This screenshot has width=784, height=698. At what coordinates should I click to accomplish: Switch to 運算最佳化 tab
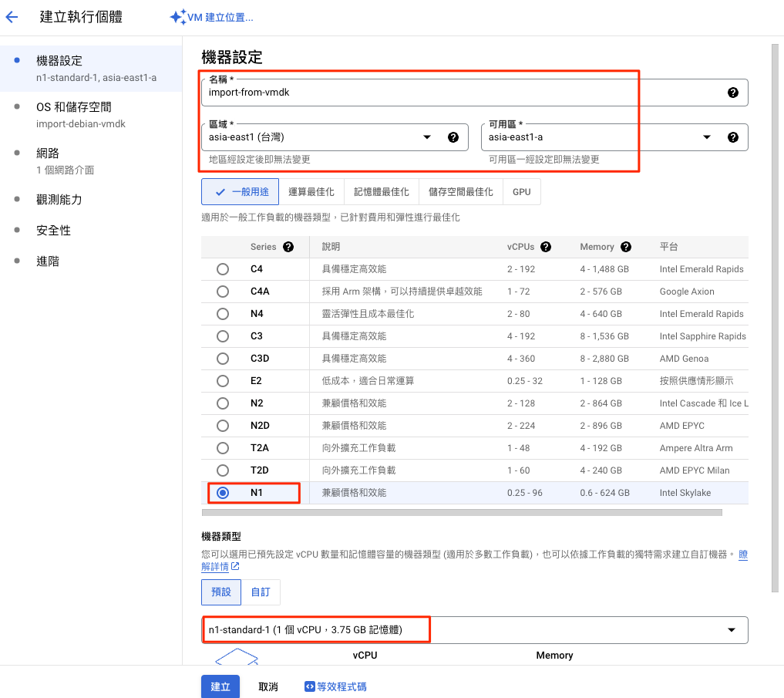point(311,191)
